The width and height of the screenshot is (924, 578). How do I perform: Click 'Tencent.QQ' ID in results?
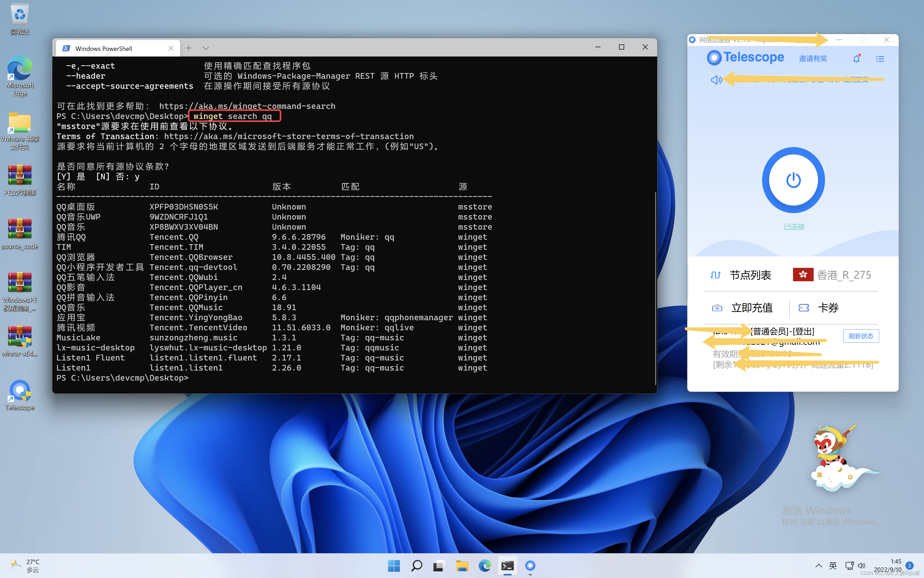point(174,237)
